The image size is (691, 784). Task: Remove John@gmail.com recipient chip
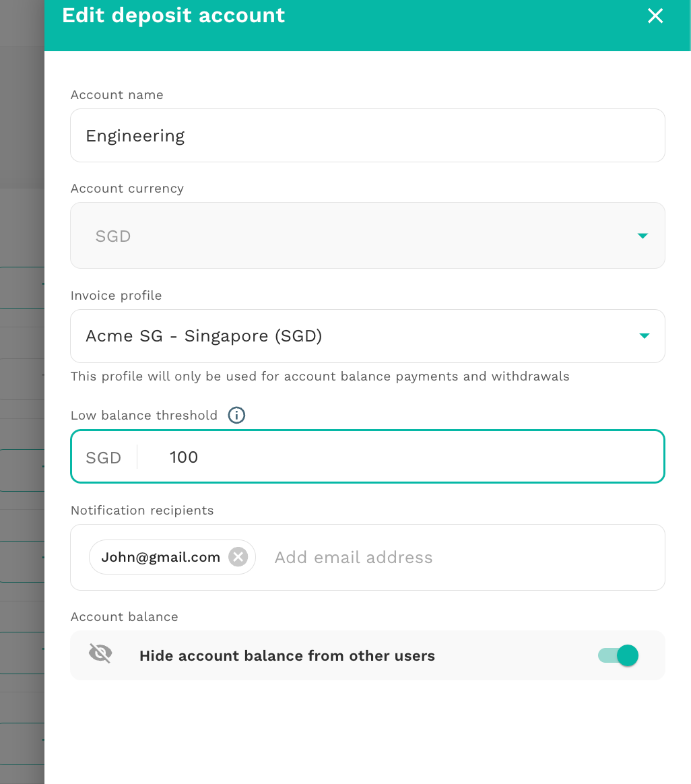238,556
